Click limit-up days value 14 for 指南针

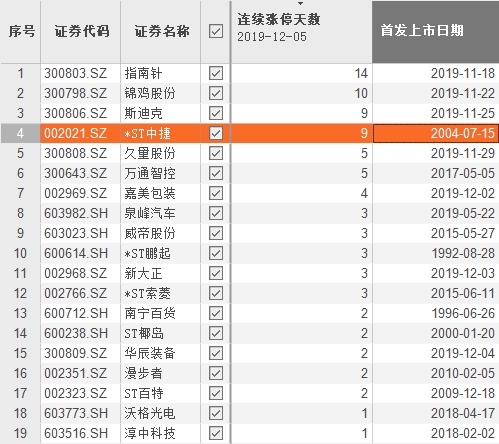tap(361, 73)
